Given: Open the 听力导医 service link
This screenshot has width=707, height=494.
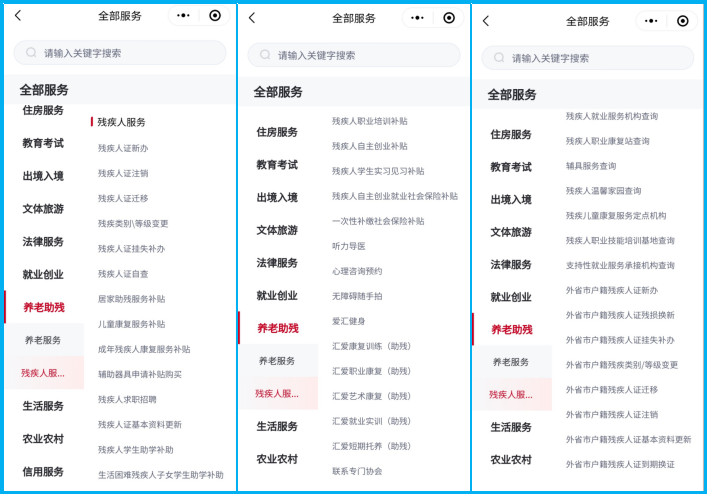Looking at the screenshot, I should (x=349, y=246).
